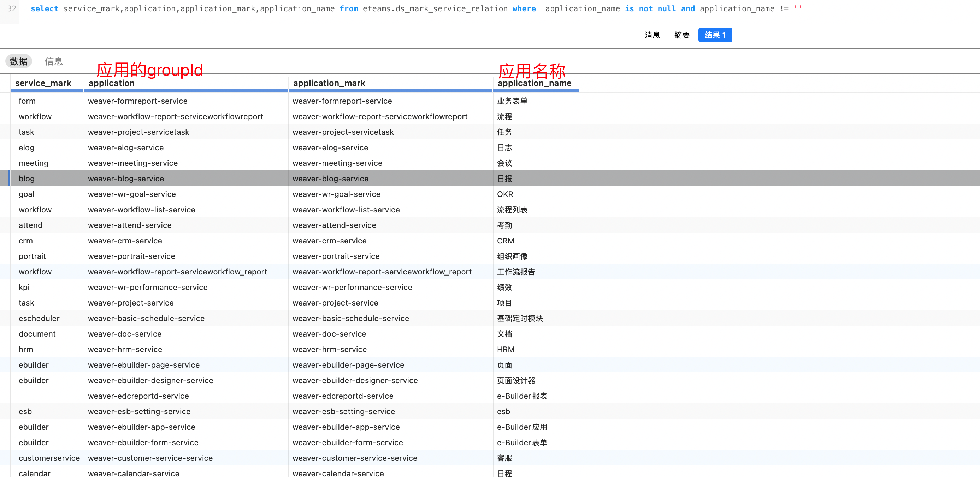Select the weaver-crm-service application_mark cell

330,241
